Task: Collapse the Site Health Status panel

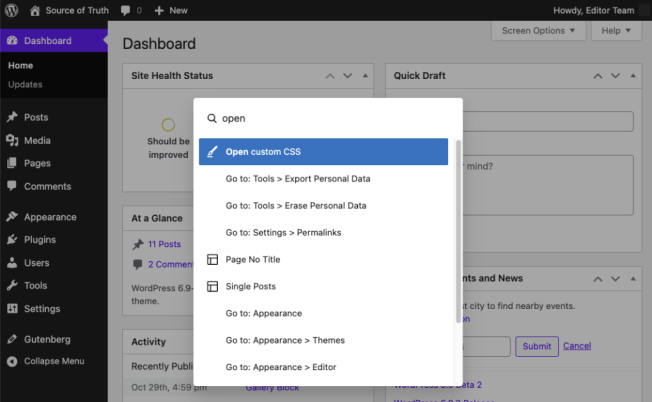Action: point(366,76)
